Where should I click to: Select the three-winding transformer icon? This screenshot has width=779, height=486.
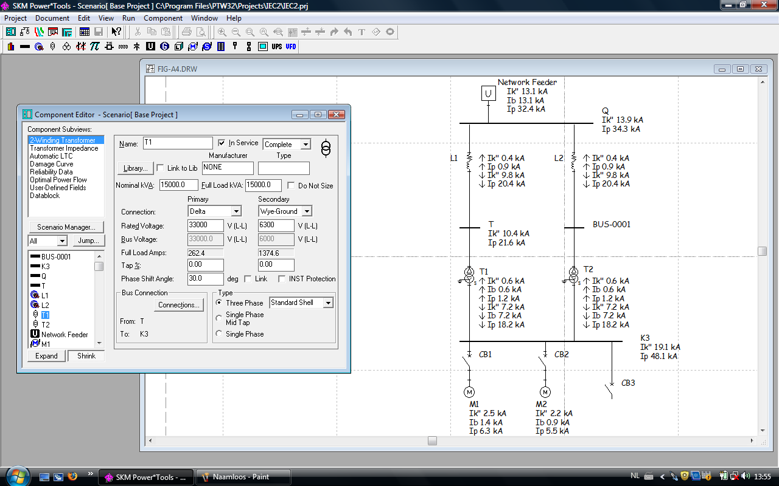[67, 47]
